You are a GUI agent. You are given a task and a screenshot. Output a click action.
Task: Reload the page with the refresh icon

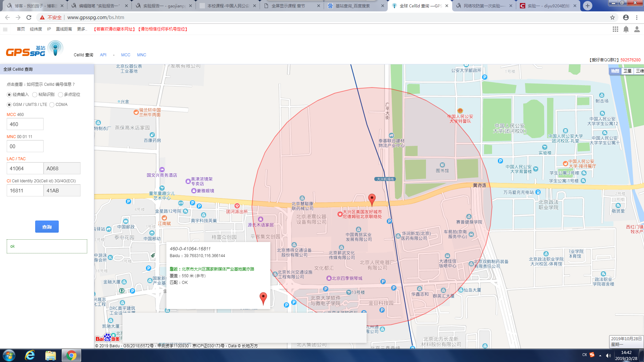click(x=29, y=17)
